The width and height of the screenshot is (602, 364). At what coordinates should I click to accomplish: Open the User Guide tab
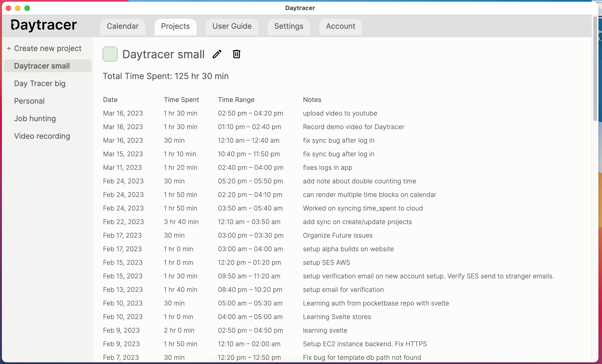(x=232, y=26)
